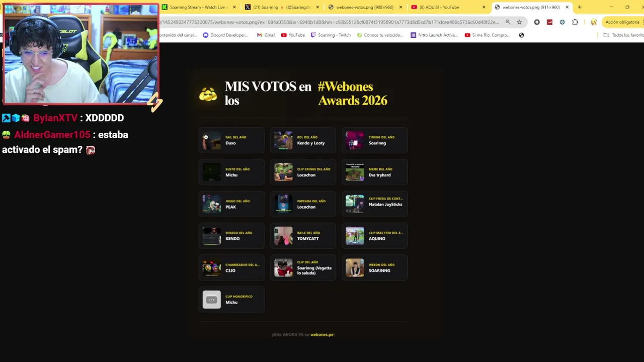Close the Soarinng Stream tab

click(234, 7)
